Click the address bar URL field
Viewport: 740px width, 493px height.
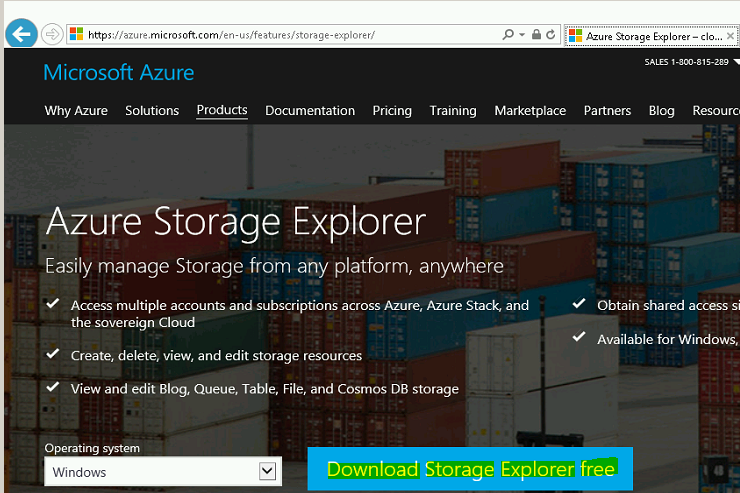coord(313,34)
